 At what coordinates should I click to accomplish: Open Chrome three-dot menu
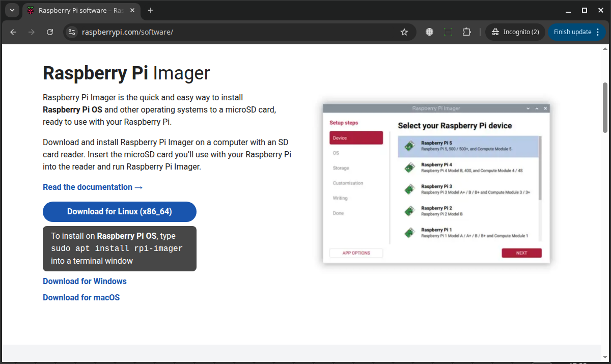[x=597, y=32]
